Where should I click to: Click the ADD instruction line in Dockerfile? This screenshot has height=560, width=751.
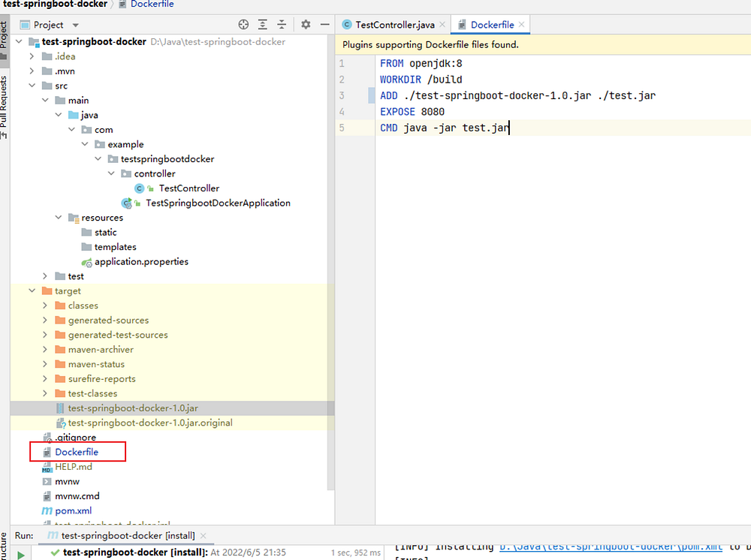tap(517, 96)
